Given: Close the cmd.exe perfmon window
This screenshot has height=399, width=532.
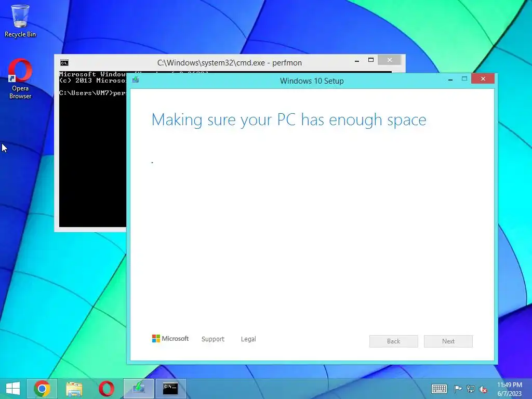Looking at the screenshot, I should (x=390, y=60).
